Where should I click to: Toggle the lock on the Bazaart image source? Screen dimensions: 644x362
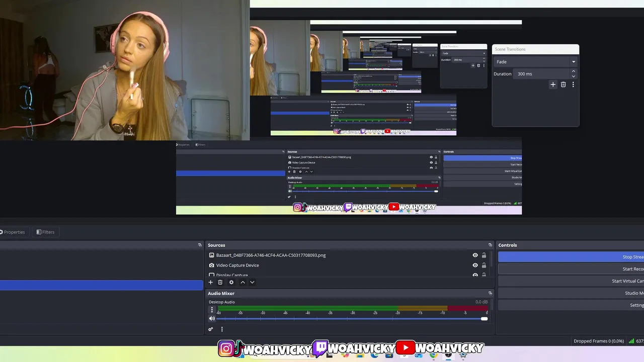click(x=484, y=255)
